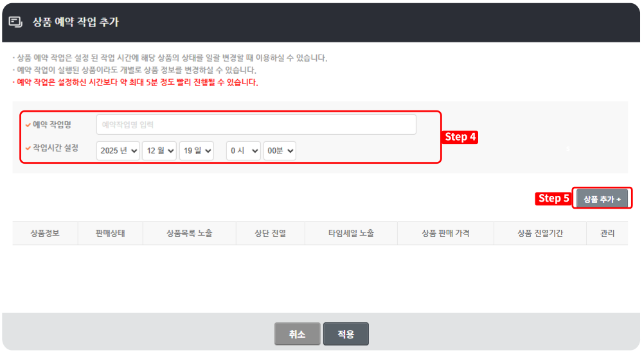The height and width of the screenshot is (357, 644).
Task: Open the 0 시 hour dropdown
Action: [243, 151]
